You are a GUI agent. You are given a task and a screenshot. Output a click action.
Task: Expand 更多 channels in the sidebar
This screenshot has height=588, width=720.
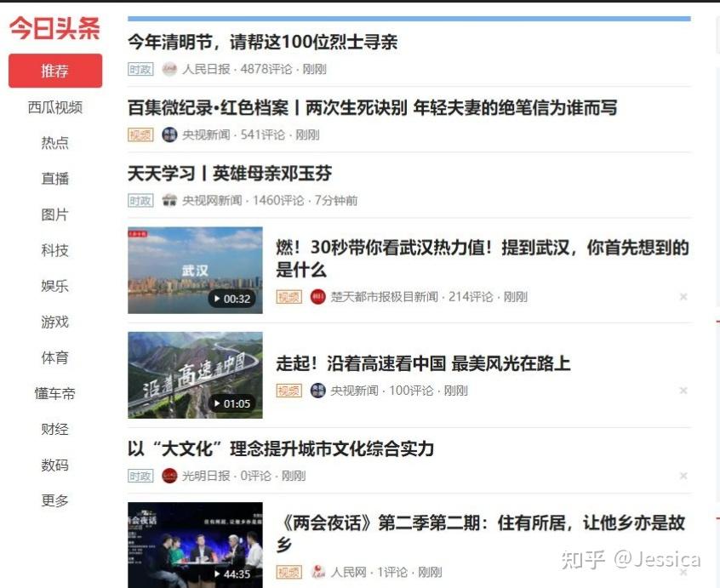tap(55, 500)
